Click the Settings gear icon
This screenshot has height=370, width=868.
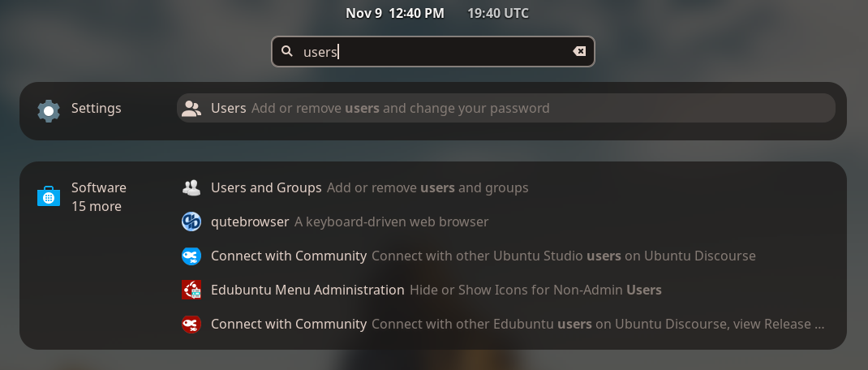coord(49,110)
